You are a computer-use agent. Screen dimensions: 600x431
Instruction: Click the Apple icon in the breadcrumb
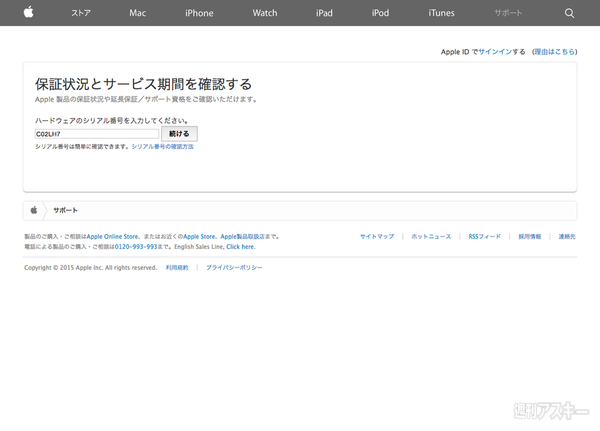[34, 210]
